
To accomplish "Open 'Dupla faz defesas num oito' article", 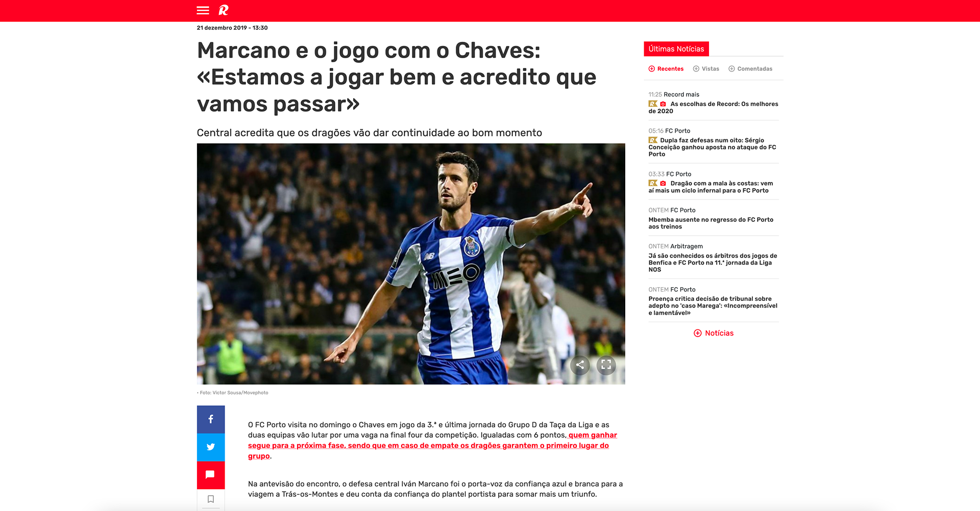I will [714, 147].
